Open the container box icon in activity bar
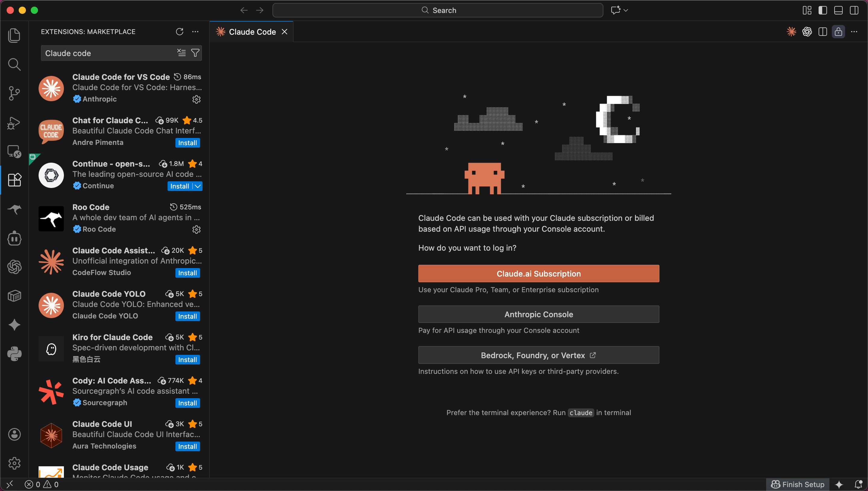 (14, 296)
